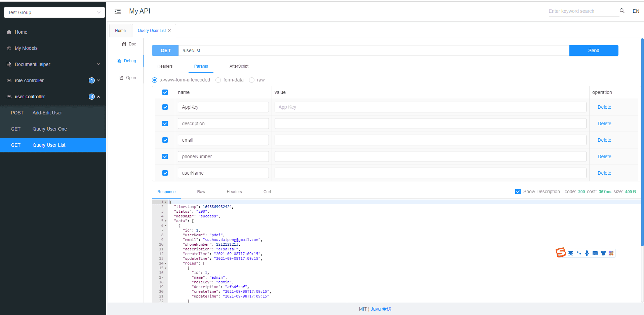The width and height of the screenshot is (644, 315).
Task: Click the microphone icon in the IME toolbar
Action: 587,253
